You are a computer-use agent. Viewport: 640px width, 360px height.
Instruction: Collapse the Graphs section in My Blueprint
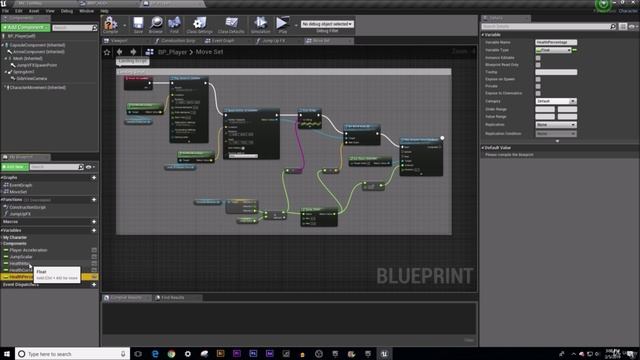click(x=2, y=178)
